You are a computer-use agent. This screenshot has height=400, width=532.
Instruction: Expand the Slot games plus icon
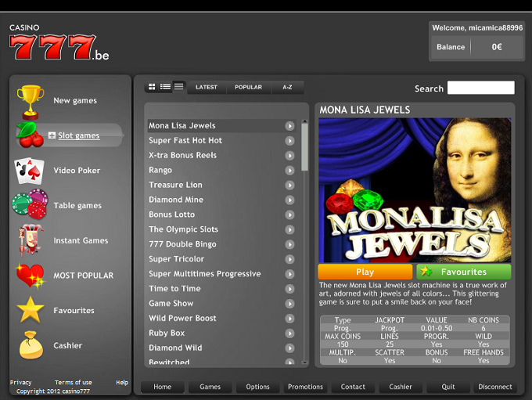click(x=52, y=135)
